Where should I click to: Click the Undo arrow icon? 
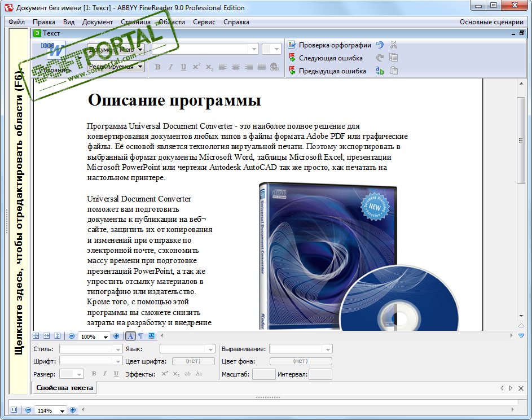click(380, 45)
